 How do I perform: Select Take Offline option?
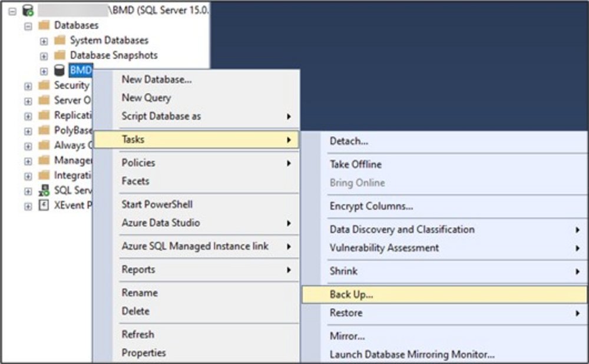point(355,164)
